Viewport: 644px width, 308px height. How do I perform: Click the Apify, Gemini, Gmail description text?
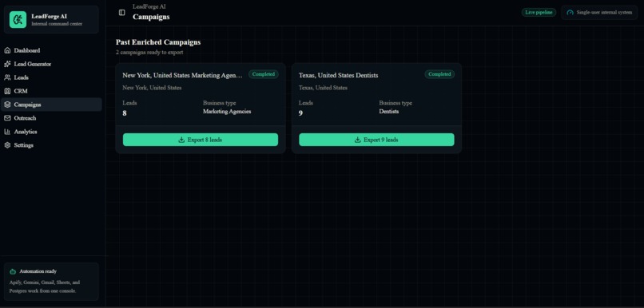[45, 286]
